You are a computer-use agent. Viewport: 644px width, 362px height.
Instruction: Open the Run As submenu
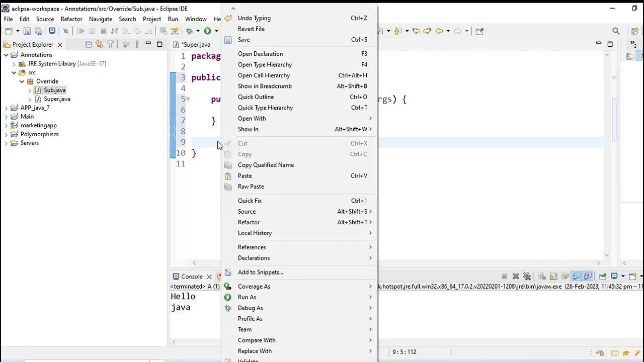299,297
